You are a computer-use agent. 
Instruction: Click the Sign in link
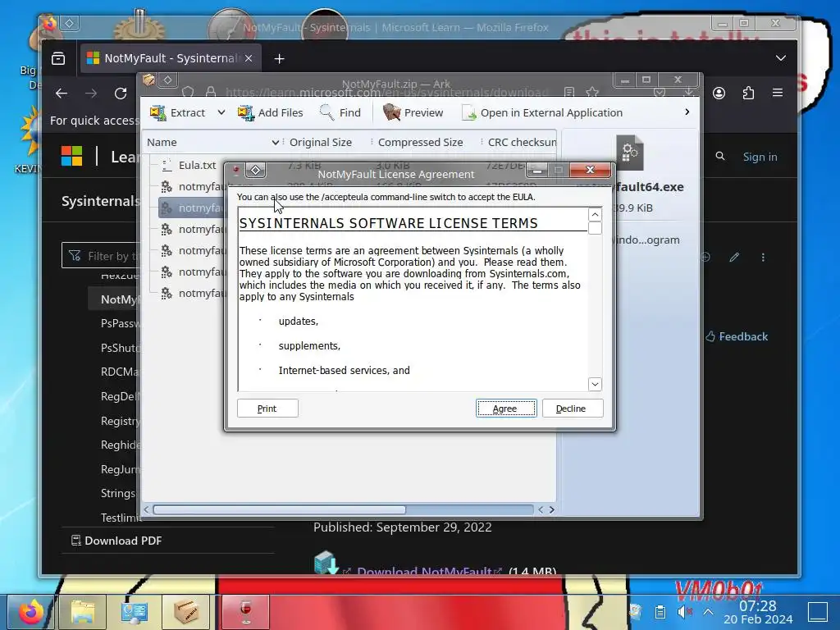point(760,157)
